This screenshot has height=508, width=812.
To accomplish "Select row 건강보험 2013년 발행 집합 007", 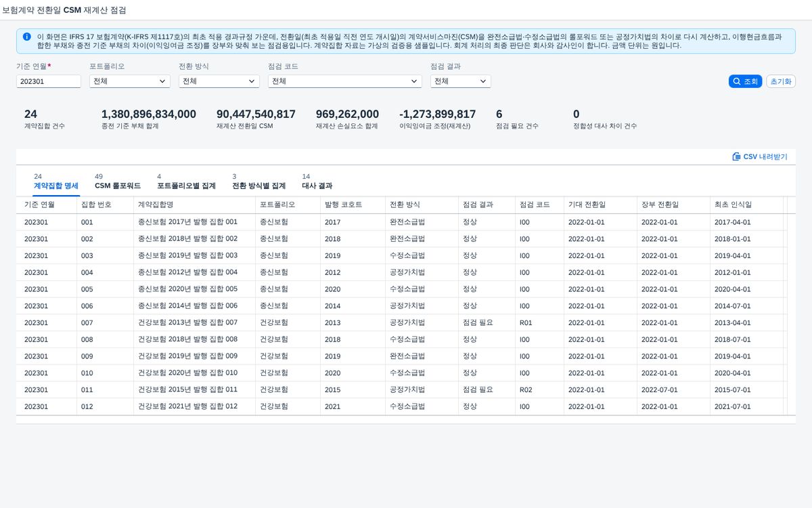I will point(403,322).
